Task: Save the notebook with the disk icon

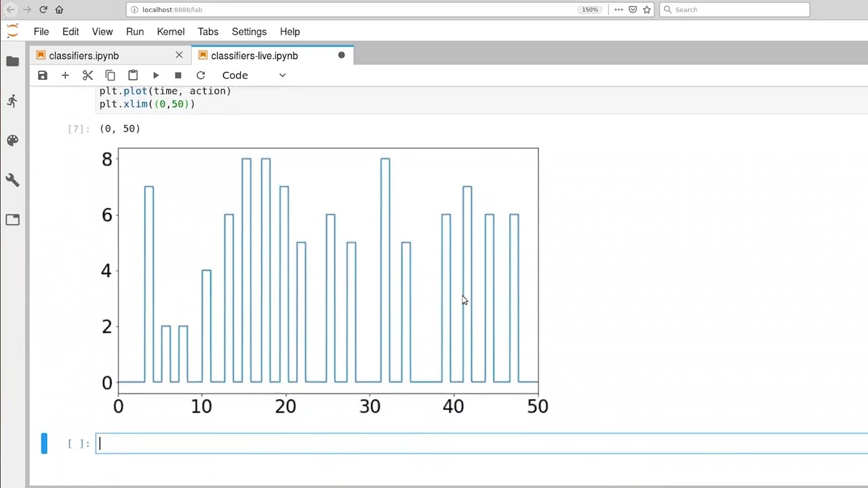Action: click(43, 75)
